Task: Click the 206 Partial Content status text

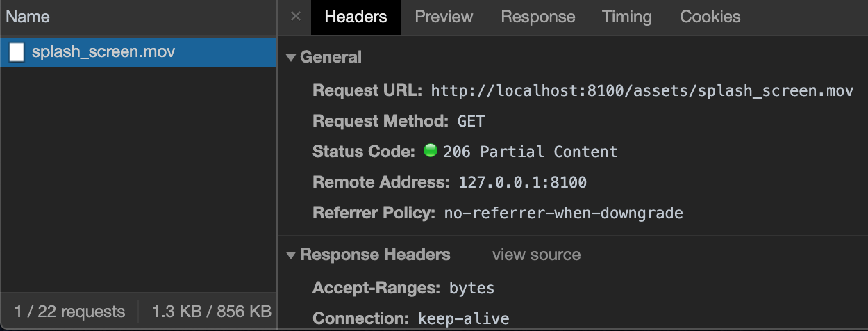Action: coord(530,152)
